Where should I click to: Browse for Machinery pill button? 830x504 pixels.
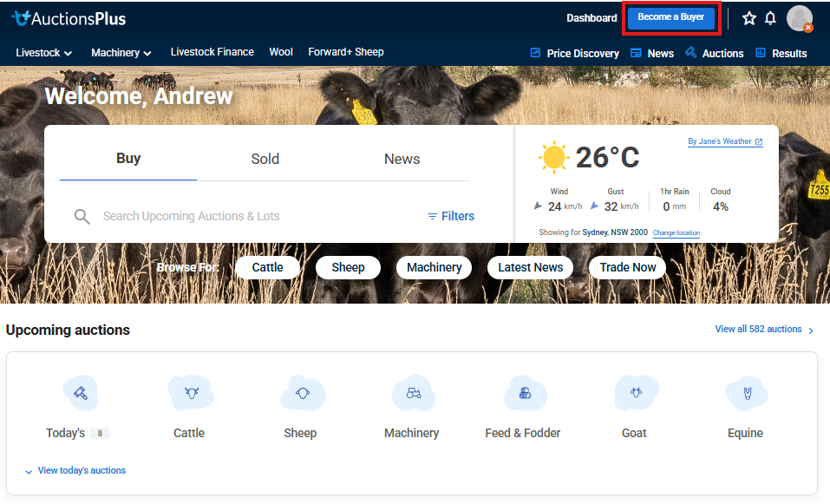click(434, 267)
